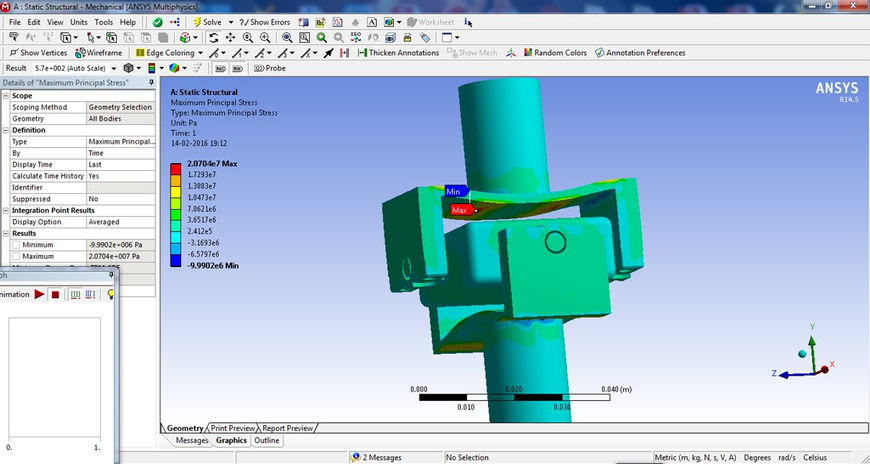This screenshot has height=464, width=870.
Task: Click the dark blue bottom legend band
Action: click(x=175, y=261)
